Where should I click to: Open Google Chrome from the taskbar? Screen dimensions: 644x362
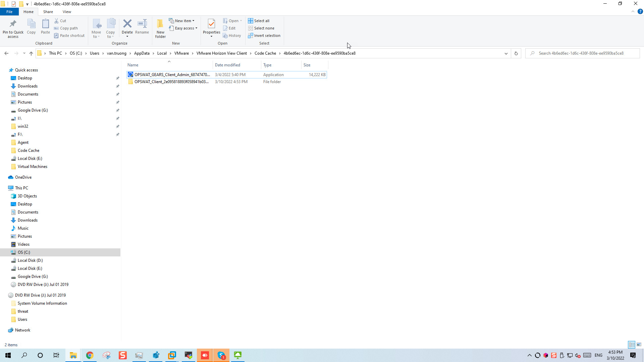point(90,355)
